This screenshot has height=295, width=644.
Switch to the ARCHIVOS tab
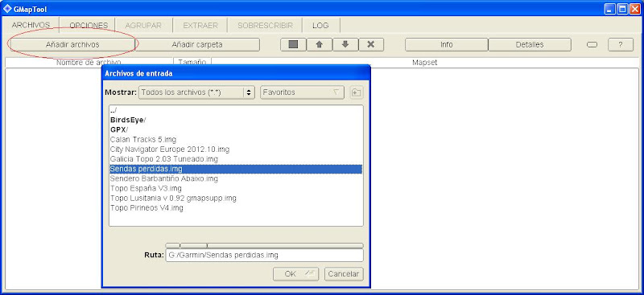(x=31, y=26)
